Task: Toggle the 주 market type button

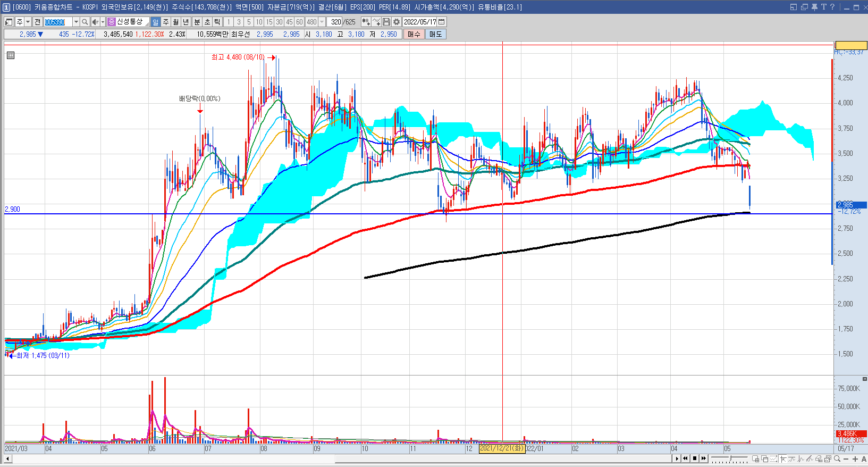Action: pos(20,22)
